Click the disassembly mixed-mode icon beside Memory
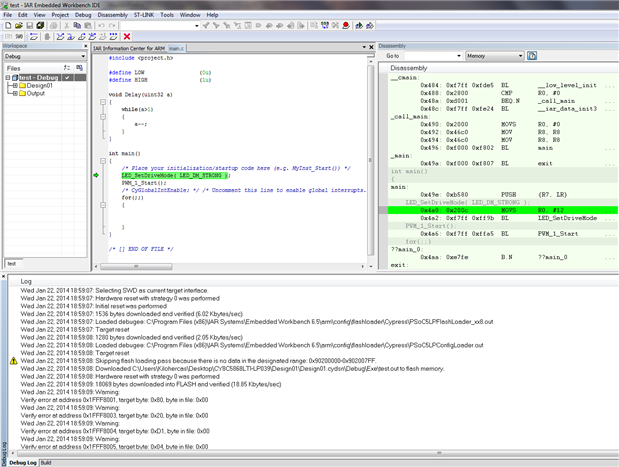The width and height of the screenshot is (619, 467). [532, 56]
